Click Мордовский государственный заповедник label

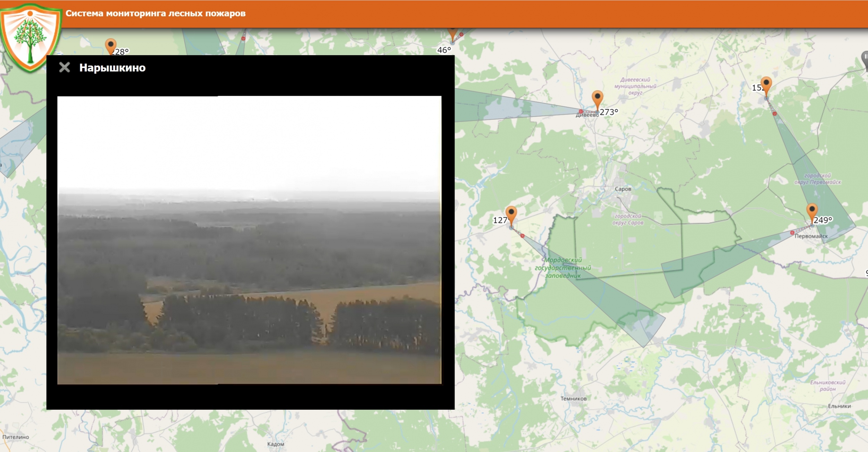562,268
